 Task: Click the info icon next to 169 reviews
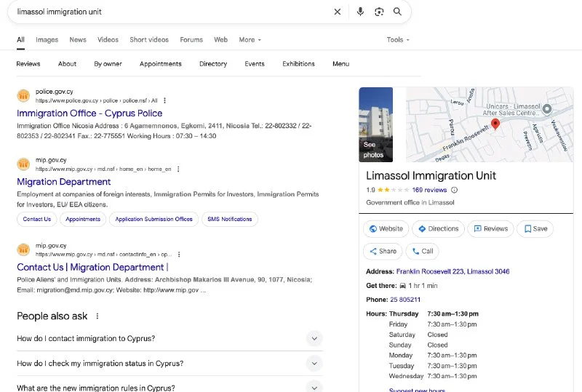(x=455, y=190)
